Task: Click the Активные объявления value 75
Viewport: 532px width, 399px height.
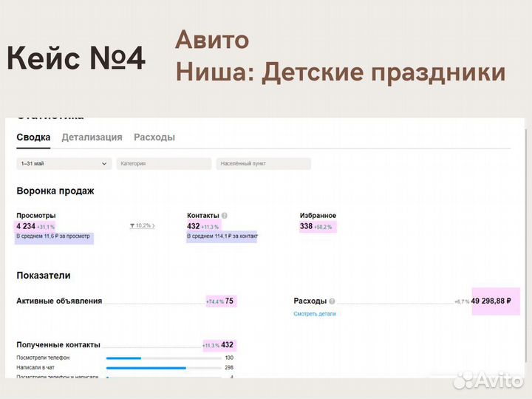Action: pyautogui.click(x=229, y=301)
